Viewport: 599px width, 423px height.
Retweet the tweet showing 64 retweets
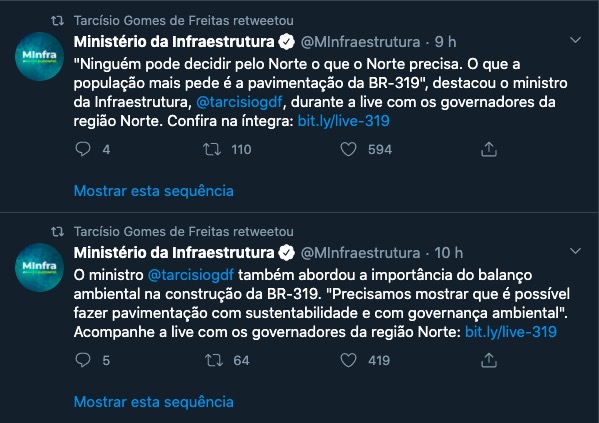pos(214,360)
